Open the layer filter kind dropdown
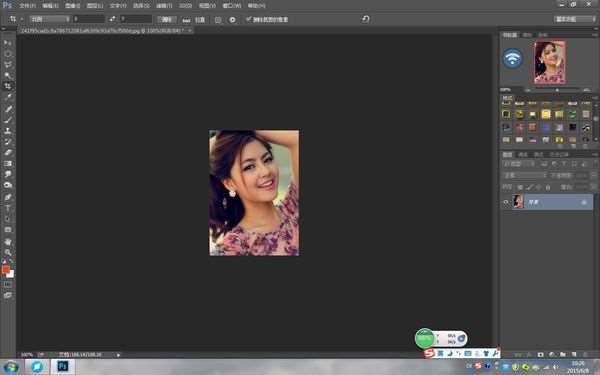 tap(518, 164)
